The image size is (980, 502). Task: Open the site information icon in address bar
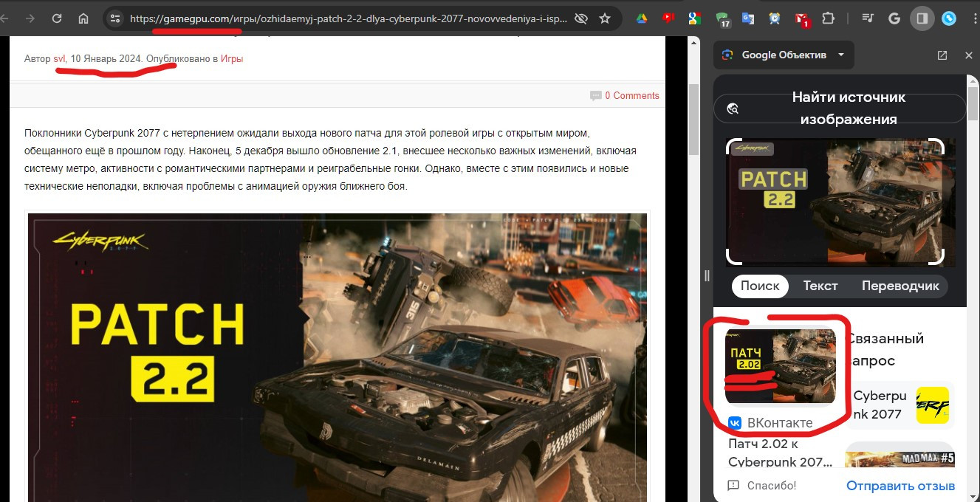[114, 18]
